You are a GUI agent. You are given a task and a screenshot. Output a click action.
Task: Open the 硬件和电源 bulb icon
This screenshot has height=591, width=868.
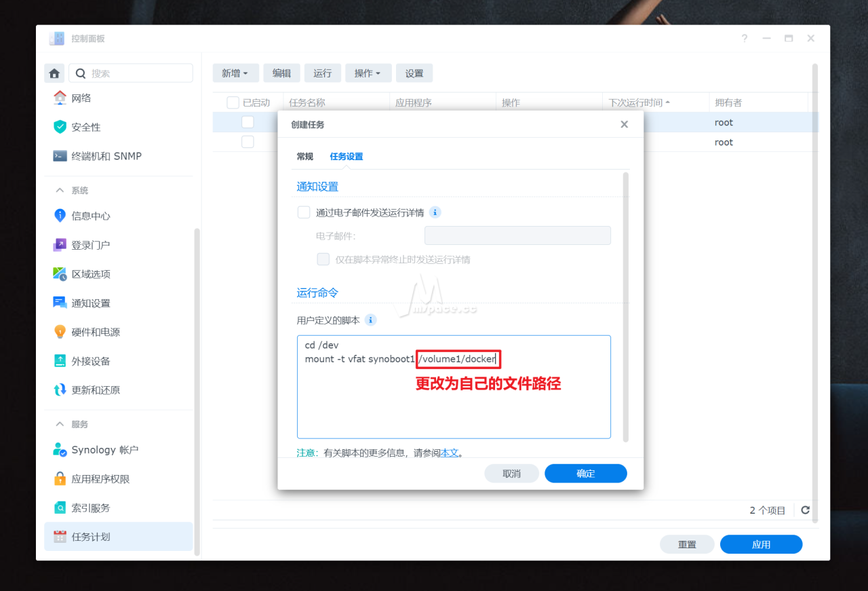[60, 332]
